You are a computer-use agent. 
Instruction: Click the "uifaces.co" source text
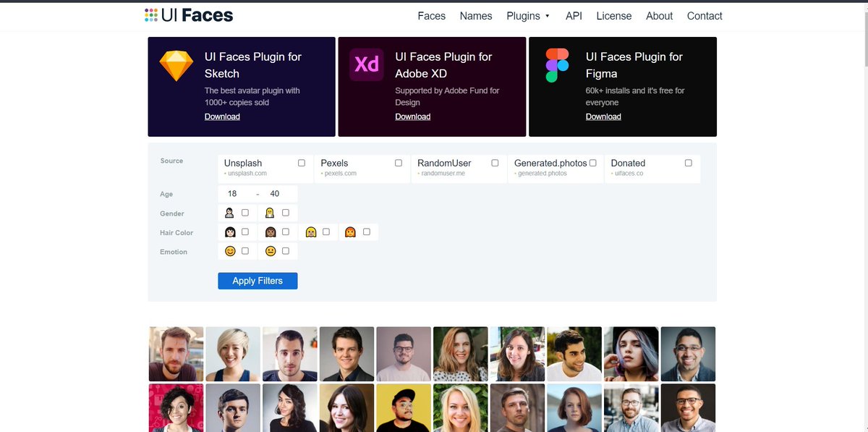629,174
